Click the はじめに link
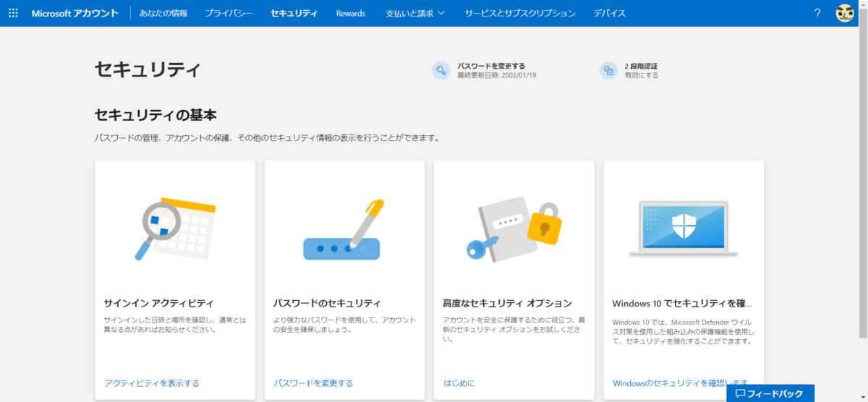The height and width of the screenshot is (402, 868). click(x=459, y=383)
